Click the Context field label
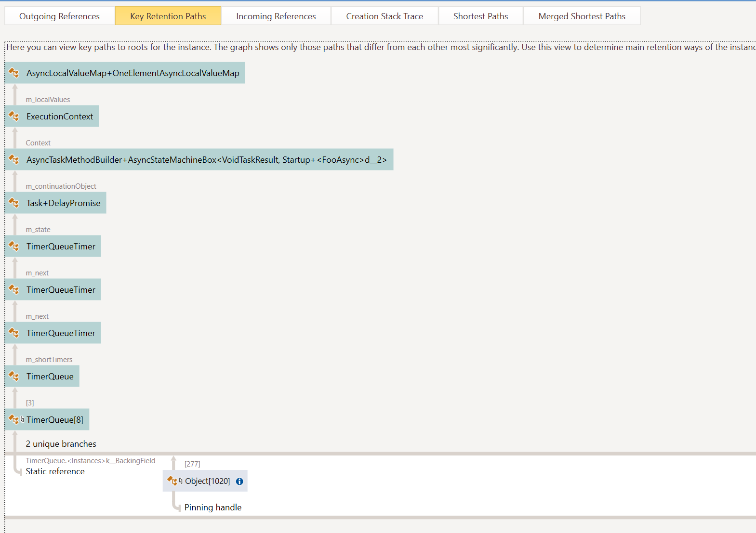This screenshot has height=533, width=756. tap(38, 143)
